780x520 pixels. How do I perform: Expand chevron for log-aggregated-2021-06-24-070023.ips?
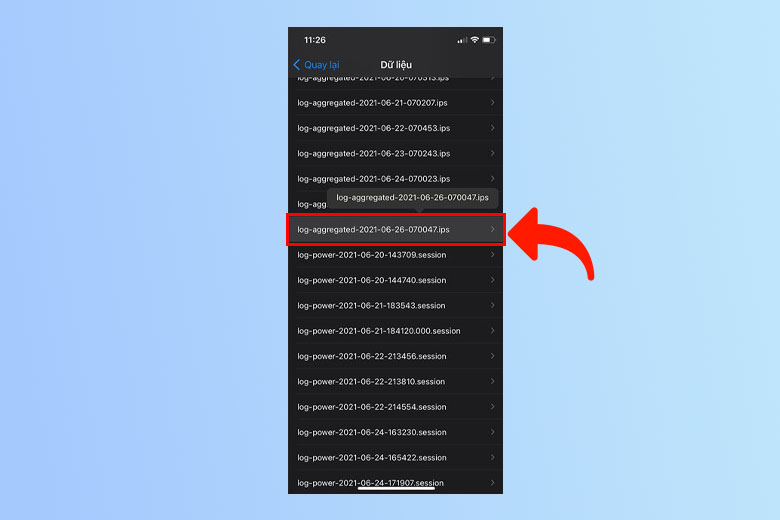pyautogui.click(x=492, y=179)
